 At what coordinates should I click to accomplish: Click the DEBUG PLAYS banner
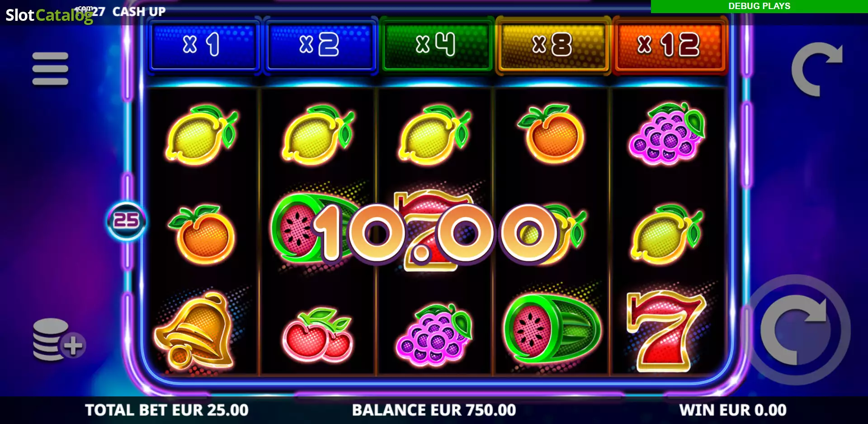pos(759,6)
